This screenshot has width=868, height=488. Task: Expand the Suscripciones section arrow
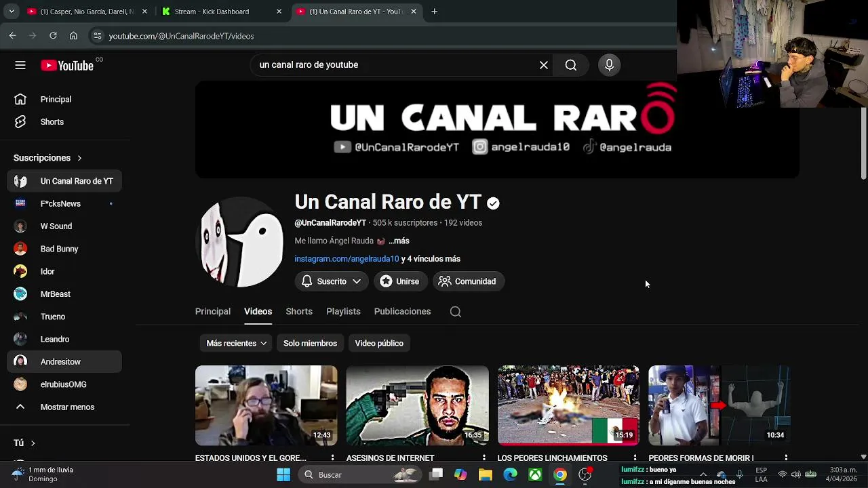pos(79,158)
